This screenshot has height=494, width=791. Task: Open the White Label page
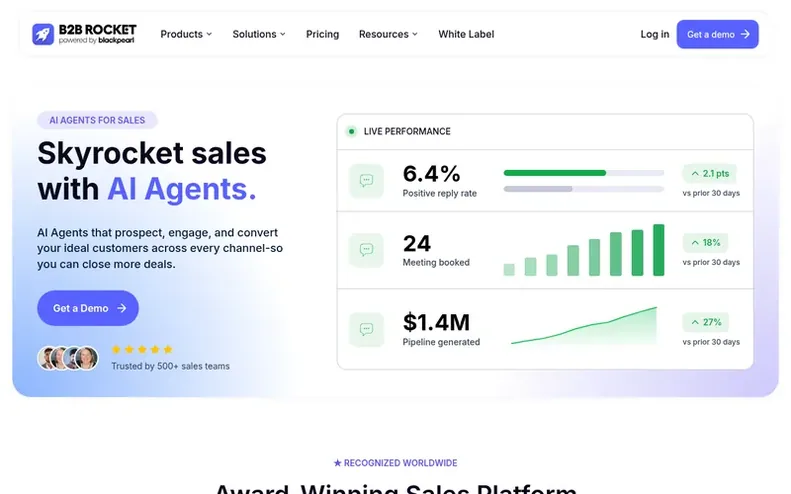click(466, 34)
